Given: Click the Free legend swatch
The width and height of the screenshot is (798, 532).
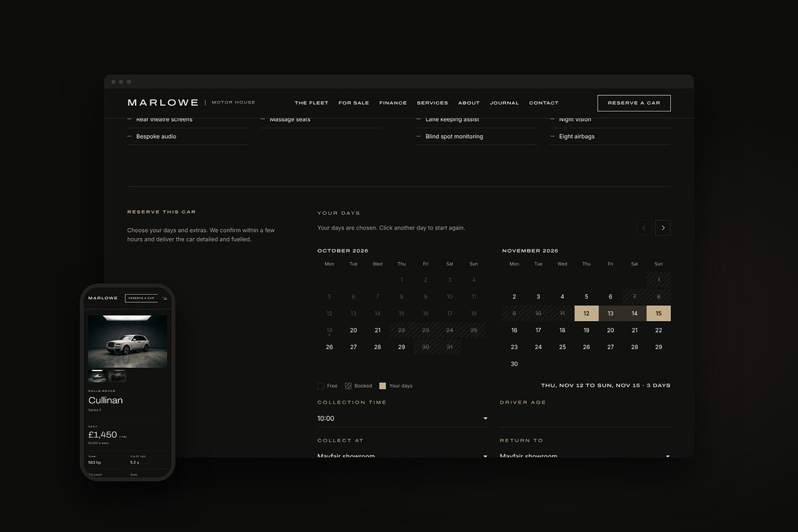Looking at the screenshot, I should click(x=321, y=386).
